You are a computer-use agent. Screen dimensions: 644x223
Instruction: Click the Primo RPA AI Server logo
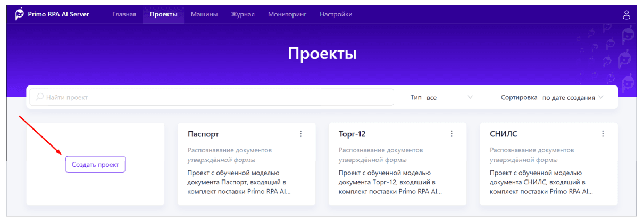(x=20, y=14)
